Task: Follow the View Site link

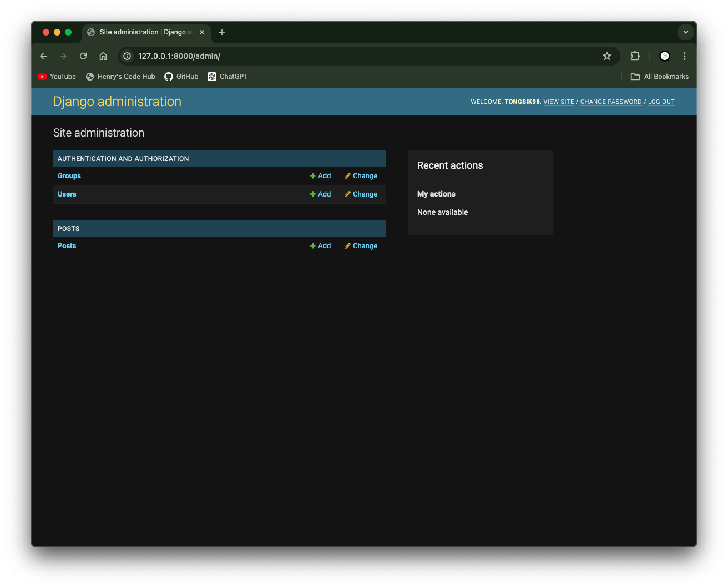Action: 559,102
